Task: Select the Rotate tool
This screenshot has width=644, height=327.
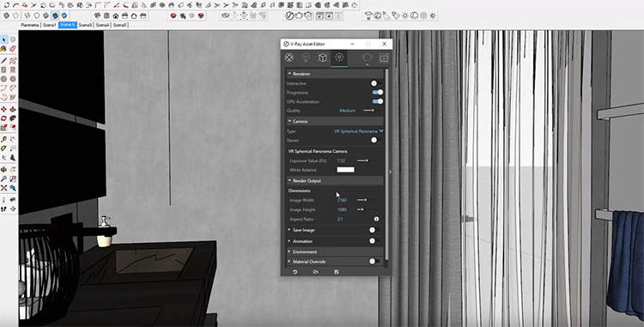Action: pyautogui.click(x=3, y=118)
